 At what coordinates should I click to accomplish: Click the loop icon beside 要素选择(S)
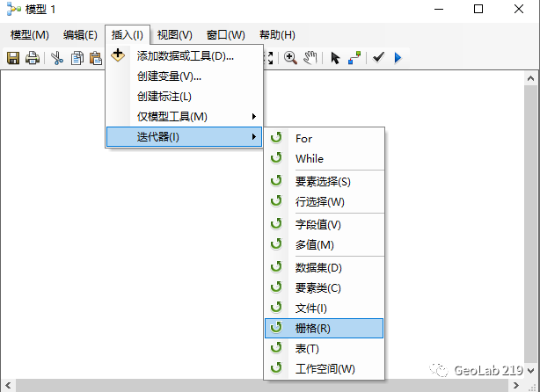276,181
